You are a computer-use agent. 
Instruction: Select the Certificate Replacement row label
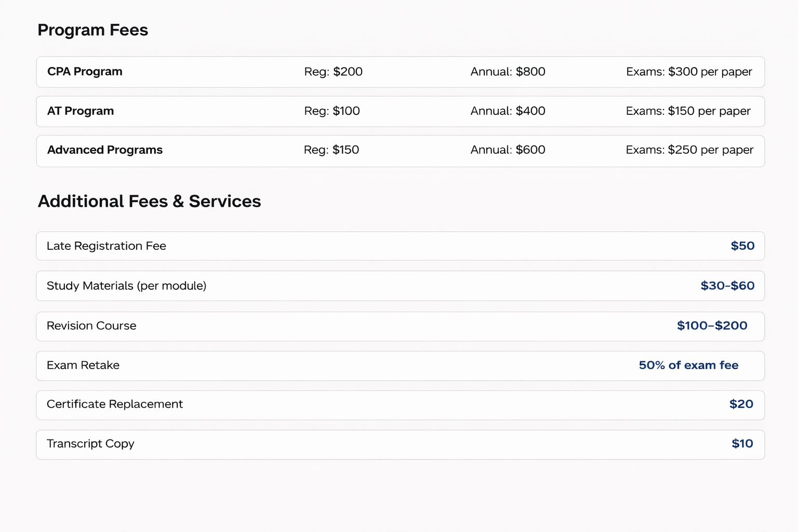point(115,404)
